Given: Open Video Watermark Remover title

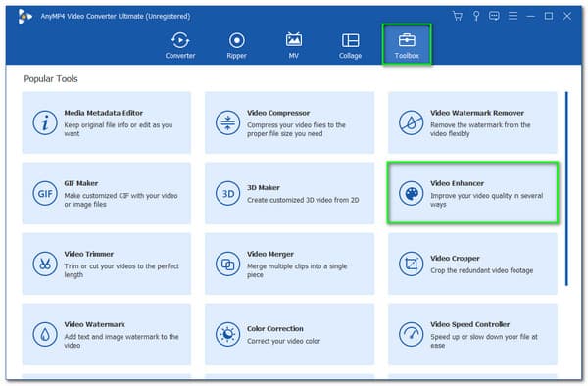Looking at the screenshot, I should click(x=477, y=113).
